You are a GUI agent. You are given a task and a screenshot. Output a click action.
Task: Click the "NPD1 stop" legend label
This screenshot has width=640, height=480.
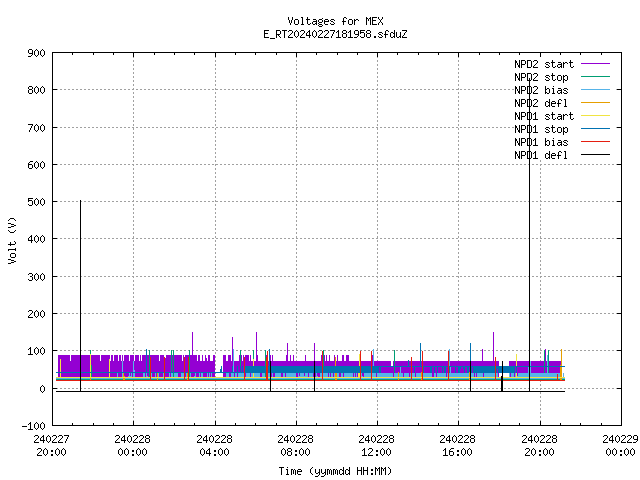coord(541,129)
